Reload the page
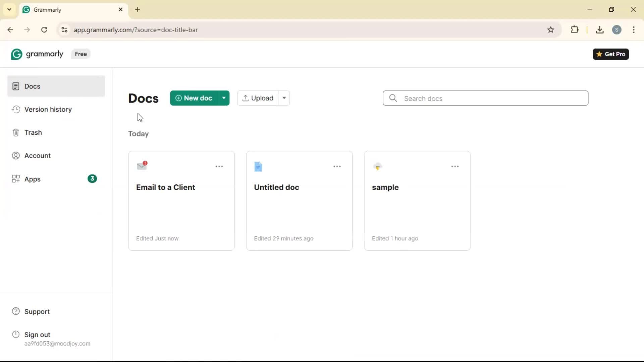 (44, 30)
